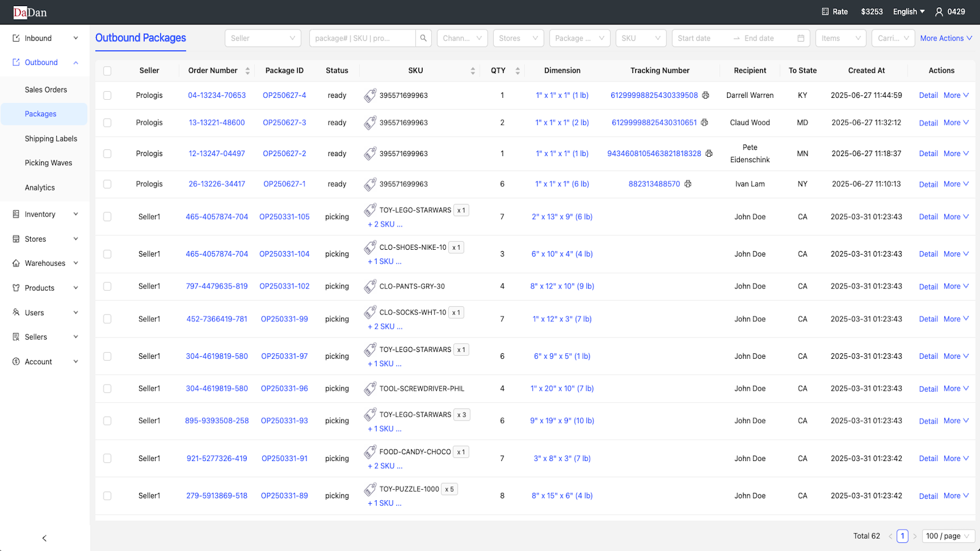Open order 04-13234-70653
The image size is (980, 551).
[217, 95]
